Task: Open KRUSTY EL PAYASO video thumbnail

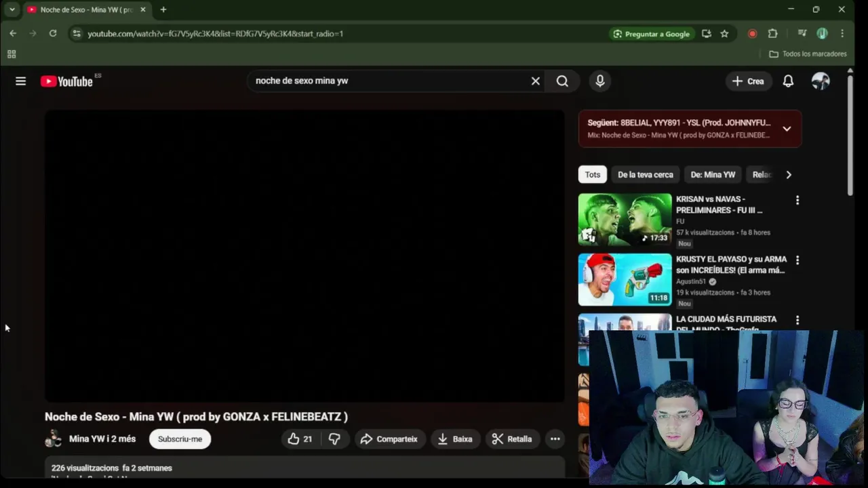Action: point(625,280)
